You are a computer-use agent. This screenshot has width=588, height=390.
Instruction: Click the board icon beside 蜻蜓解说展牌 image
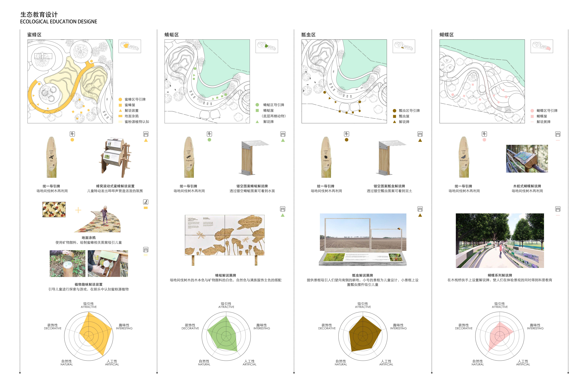(283, 209)
